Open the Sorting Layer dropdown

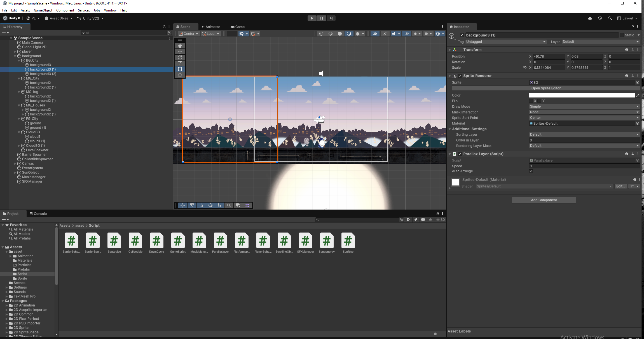(x=584, y=134)
